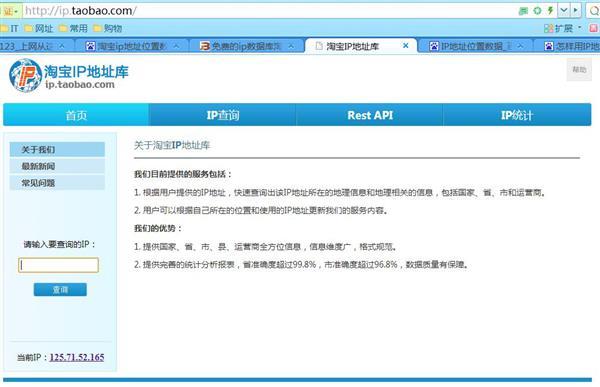Screen dimensions: 600x387
Task: Close the 淘宝ip地址位置 tab
Action: pyautogui.click(x=176, y=46)
